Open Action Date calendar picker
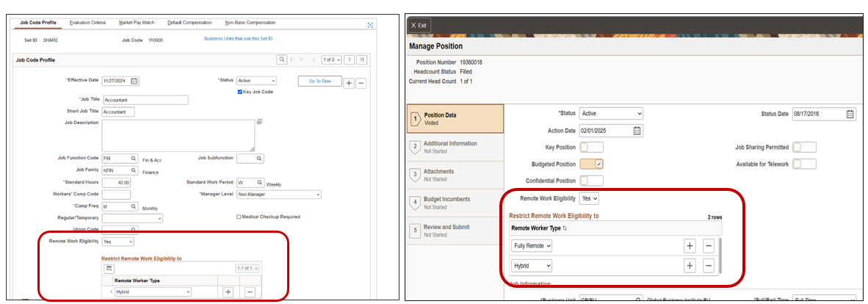868x304 pixels. click(x=637, y=131)
